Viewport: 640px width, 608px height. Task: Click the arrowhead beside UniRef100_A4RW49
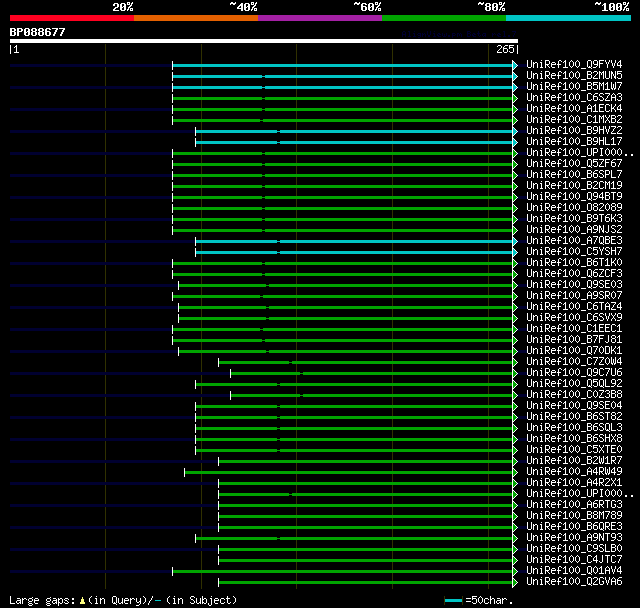coord(515,472)
